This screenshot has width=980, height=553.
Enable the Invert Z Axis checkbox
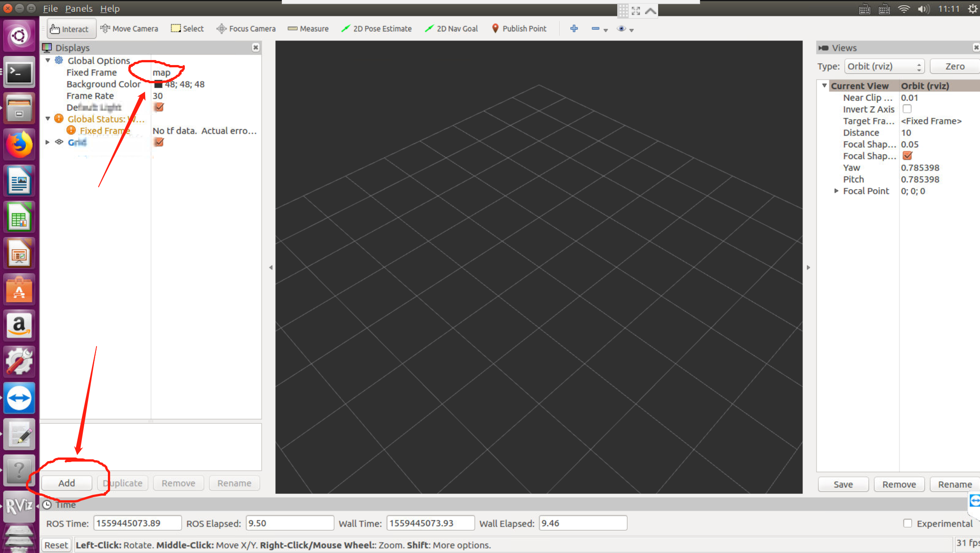907,109
